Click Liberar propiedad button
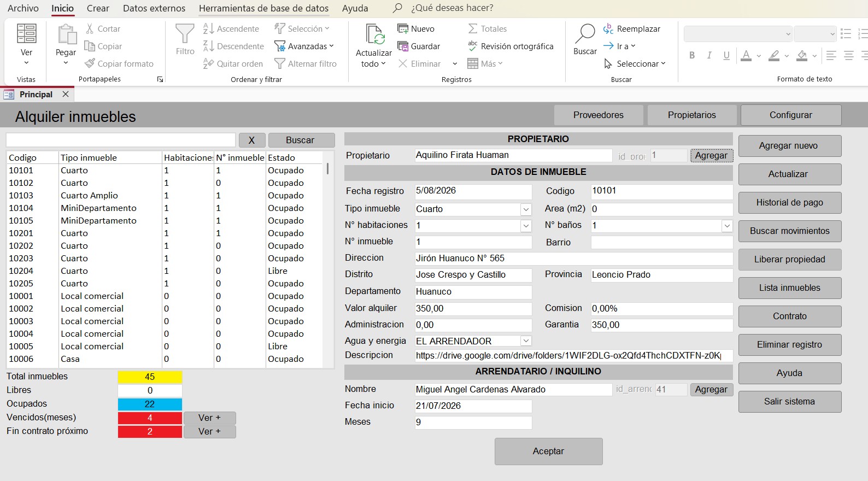The height and width of the screenshot is (481, 868). click(x=790, y=260)
